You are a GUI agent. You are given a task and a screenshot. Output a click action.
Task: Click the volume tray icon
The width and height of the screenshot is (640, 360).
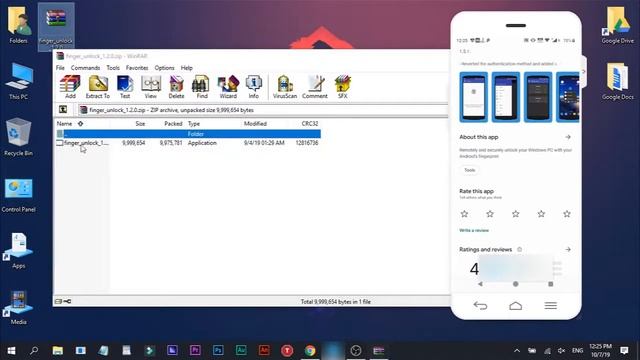pos(562,351)
